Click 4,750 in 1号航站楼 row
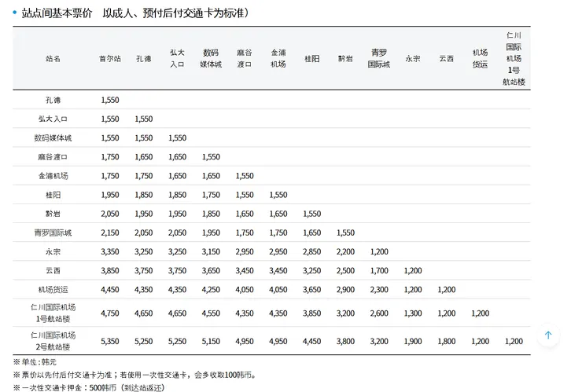The width and height of the screenshot is (582, 392). pos(110,313)
